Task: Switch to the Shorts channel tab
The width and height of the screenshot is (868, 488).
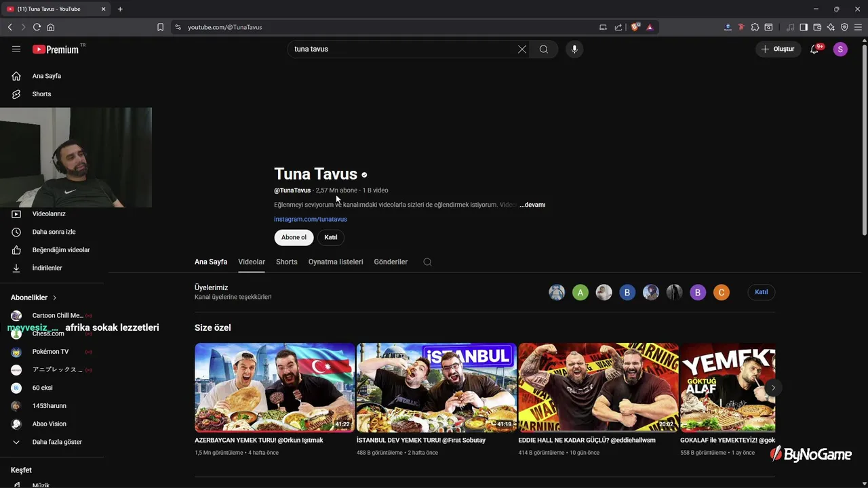Action: point(286,262)
